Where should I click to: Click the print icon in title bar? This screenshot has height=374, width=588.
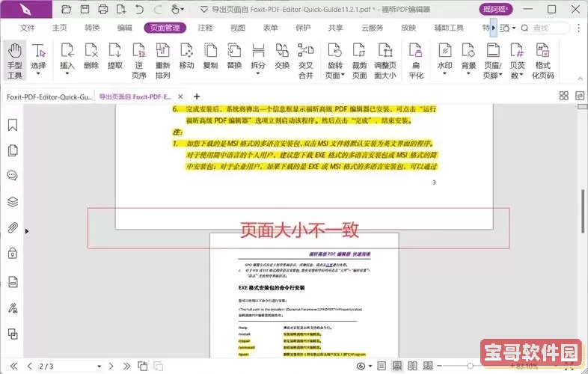pos(103,10)
